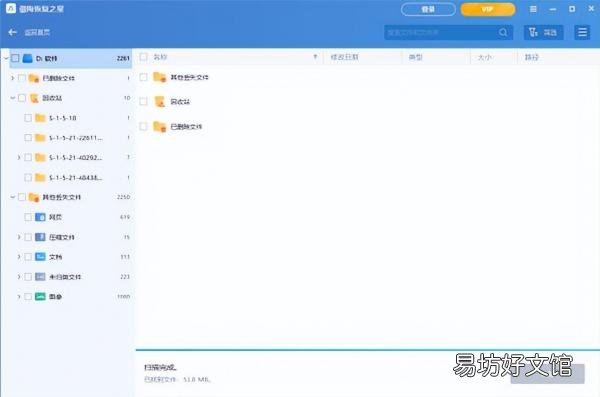This screenshot has width=600, height=397.
Task: Select the S-1-5-21-22611... tree row label
Action: (x=76, y=138)
